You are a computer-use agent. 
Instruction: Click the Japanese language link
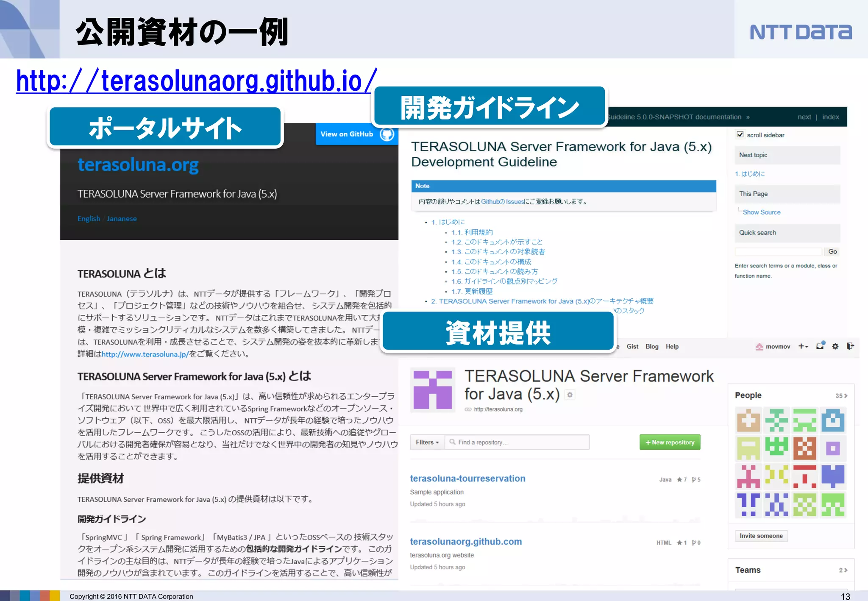click(122, 219)
